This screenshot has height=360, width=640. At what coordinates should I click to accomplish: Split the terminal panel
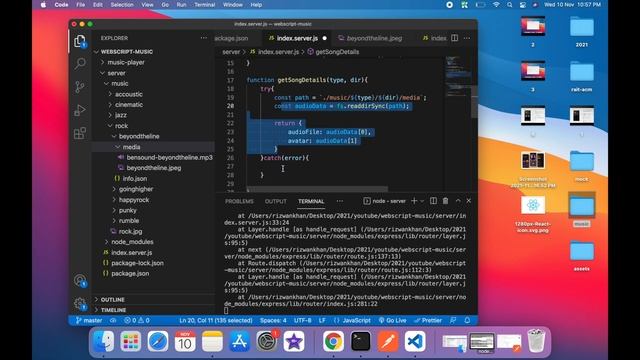[433, 201]
